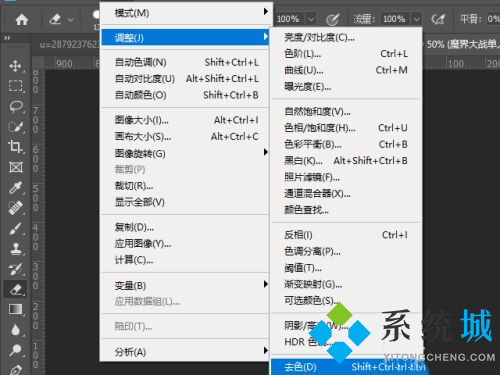Select the Eyedropper tool
This screenshot has height=375, width=500.
16,188
